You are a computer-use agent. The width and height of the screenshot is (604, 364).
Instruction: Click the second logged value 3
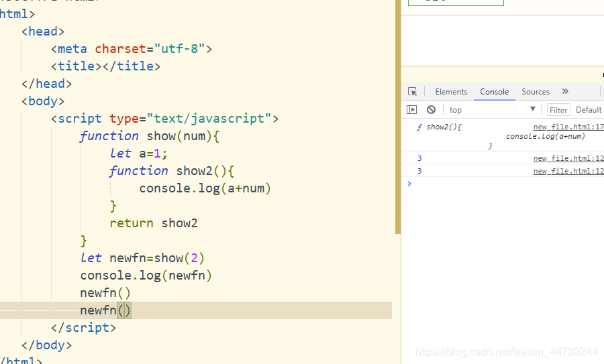(x=419, y=171)
